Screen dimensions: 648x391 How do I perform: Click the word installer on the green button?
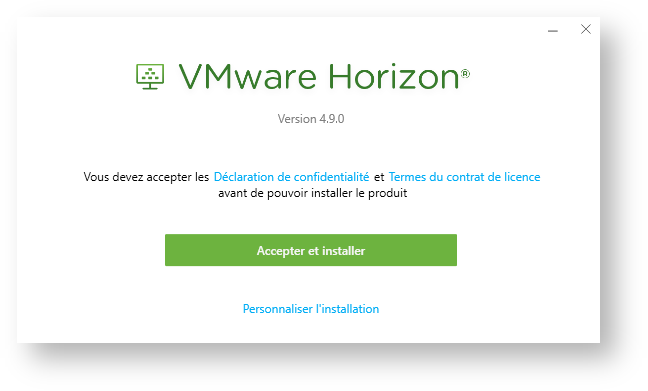click(343, 251)
